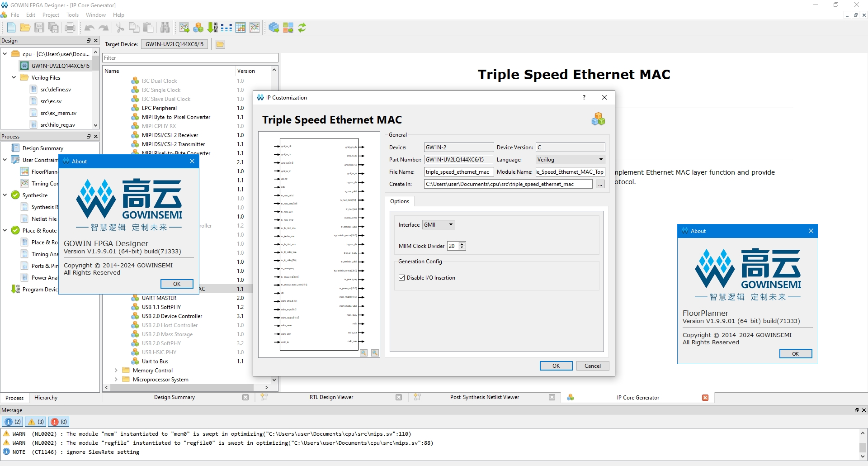
Task: Collapse the Verilog Files folder node
Action: [x=14, y=77]
